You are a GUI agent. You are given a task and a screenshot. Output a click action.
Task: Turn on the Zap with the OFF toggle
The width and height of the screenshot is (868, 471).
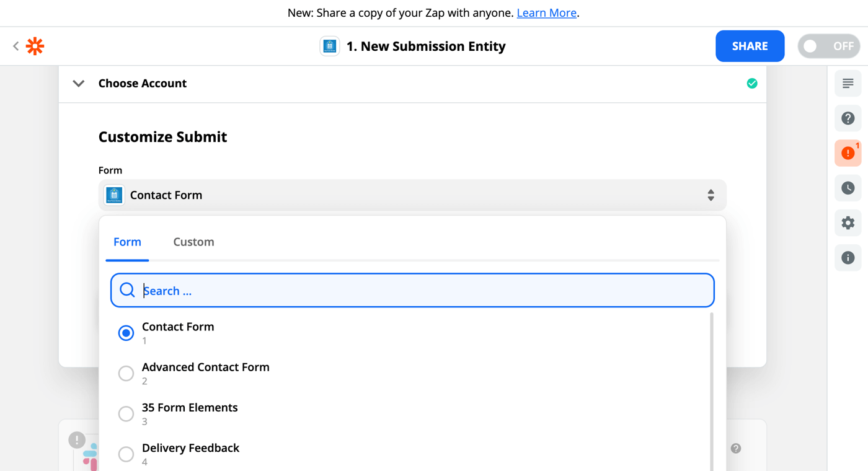coord(828,46)
